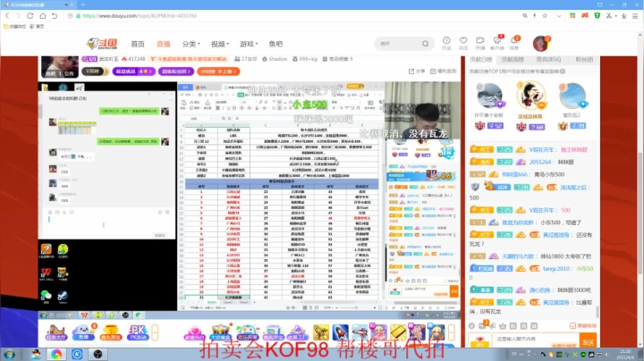The height and width of the screenshot is (361, 644).
Task: Expand the gift bar right chevron
Action: click(452, 332)
